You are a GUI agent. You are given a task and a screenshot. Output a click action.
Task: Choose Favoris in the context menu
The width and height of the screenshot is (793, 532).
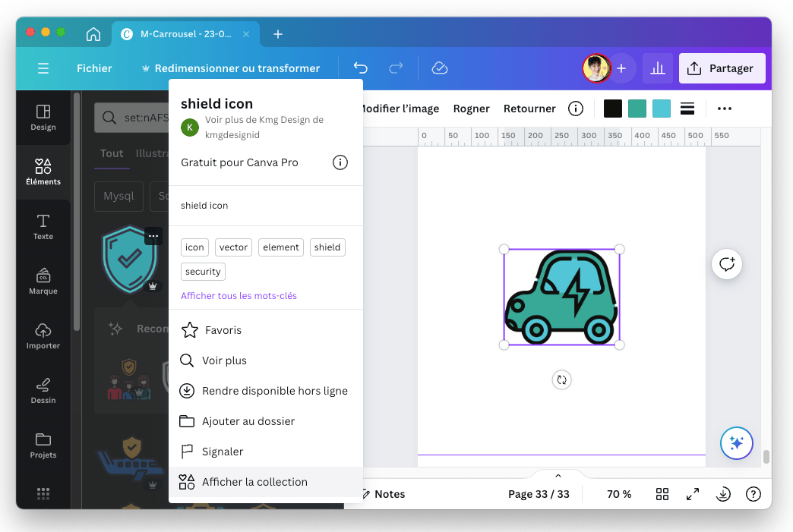click(266, 330)
